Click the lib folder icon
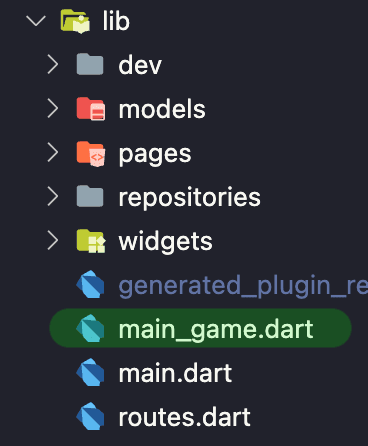 pos(75,21)
